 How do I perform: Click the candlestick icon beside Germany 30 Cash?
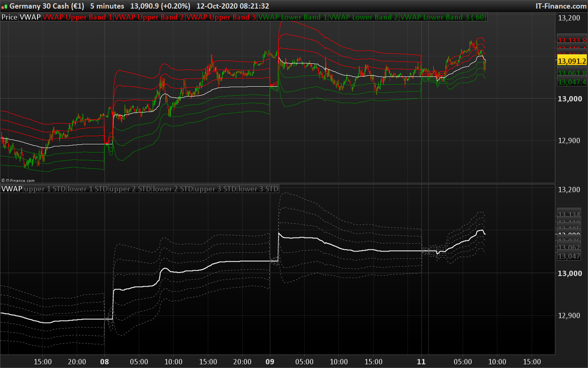[x=4, y=7]
